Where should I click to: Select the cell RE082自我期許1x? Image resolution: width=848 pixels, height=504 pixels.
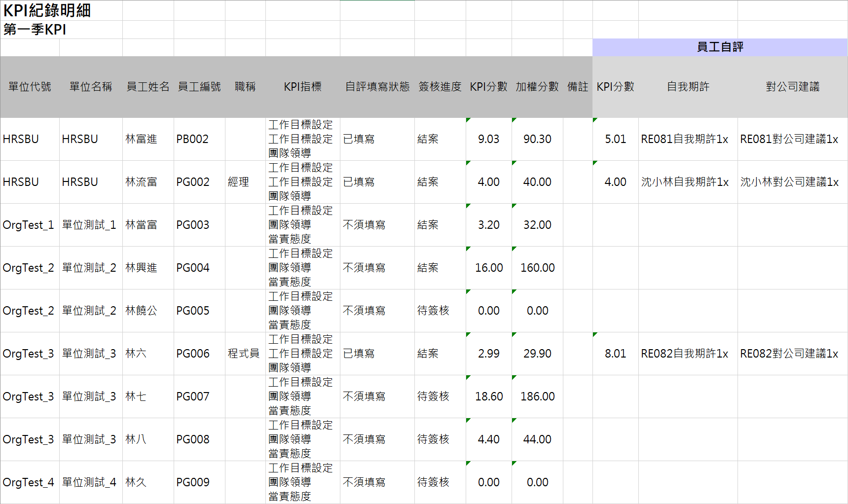pos(684,354)
